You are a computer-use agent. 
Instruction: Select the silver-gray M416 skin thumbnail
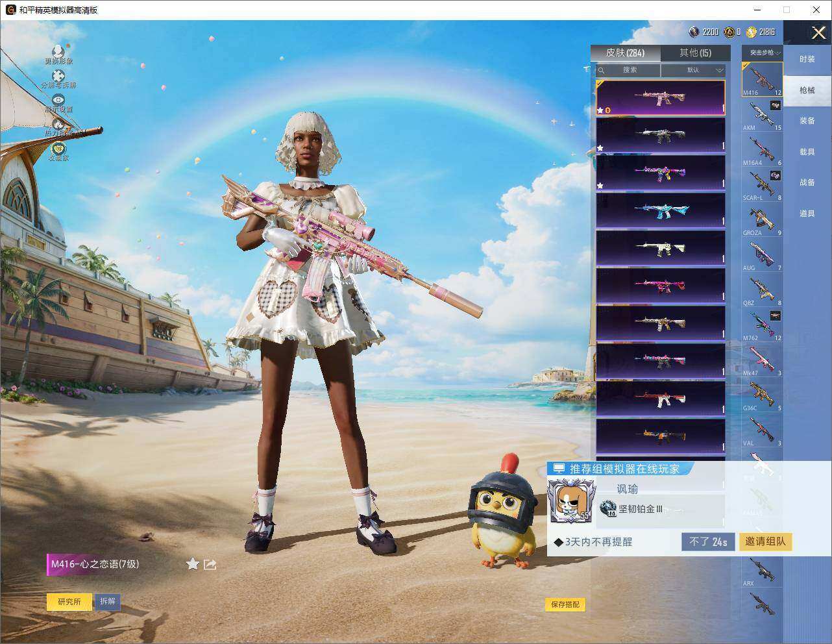pos(660,135)
